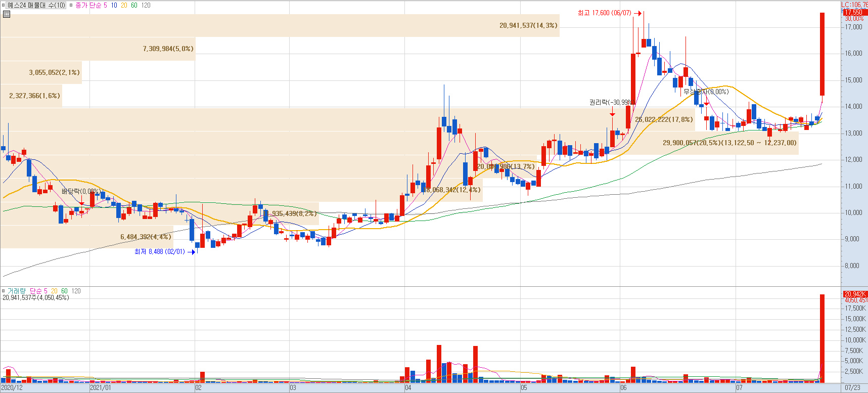Click the 17,500K volume axis label
Screen dimensions: 868x393
click(856, 308)
